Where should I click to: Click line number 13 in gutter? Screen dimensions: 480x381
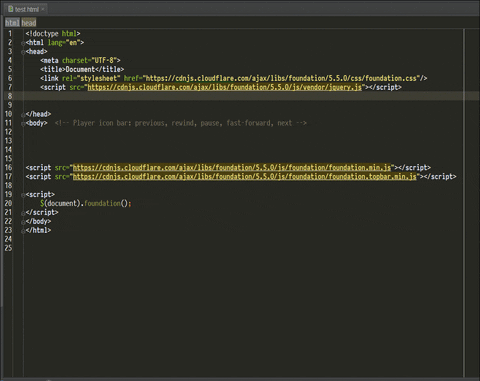(8, 141)
